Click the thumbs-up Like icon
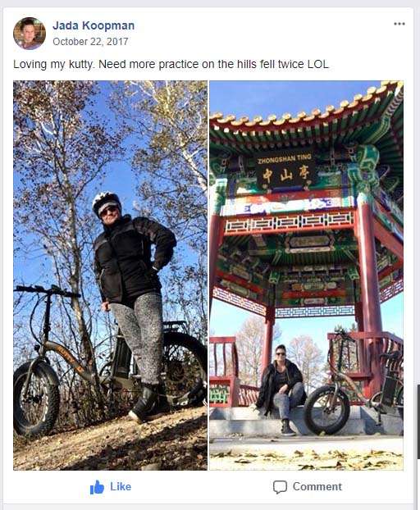 click(97, 487)
